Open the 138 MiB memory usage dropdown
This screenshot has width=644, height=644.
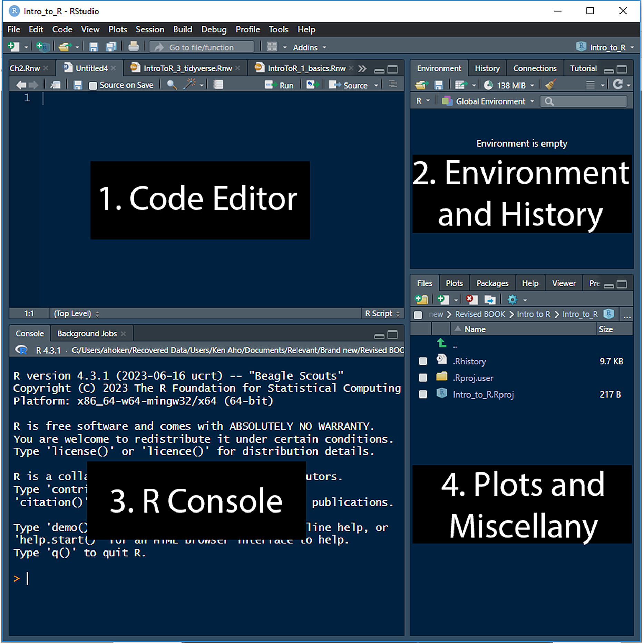(509, 85)
